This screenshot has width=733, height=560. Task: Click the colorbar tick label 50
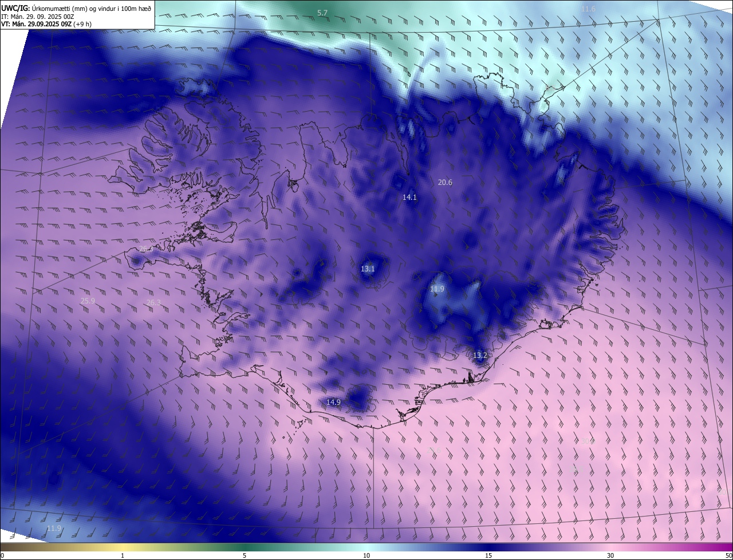pos(728,555)
